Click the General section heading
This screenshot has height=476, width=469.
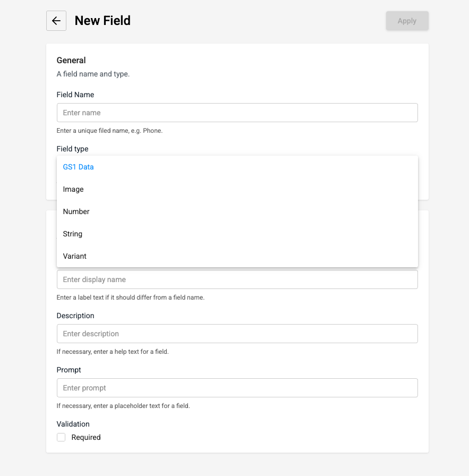pyautogui.click(x=71, y=60)
